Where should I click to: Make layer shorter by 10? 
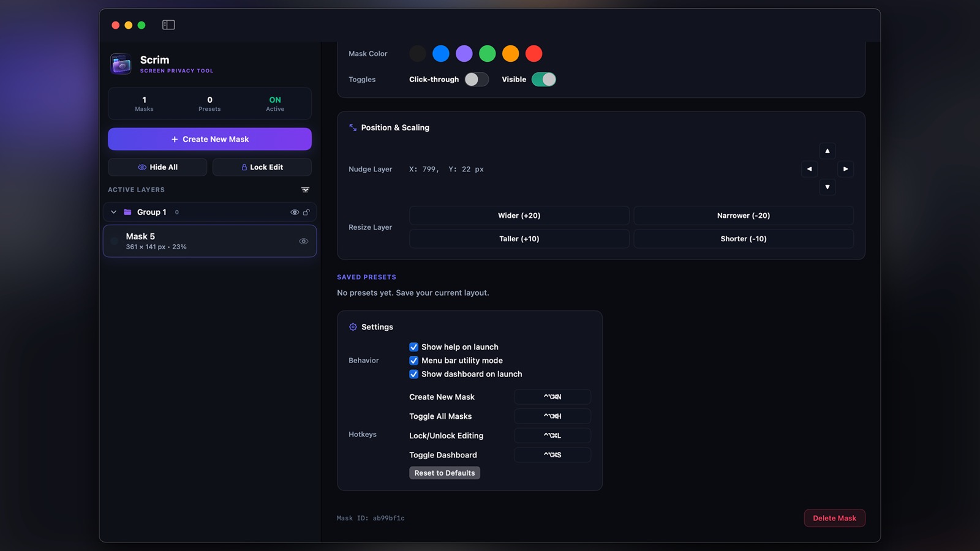pyautogui.click(x=744, y=239)
